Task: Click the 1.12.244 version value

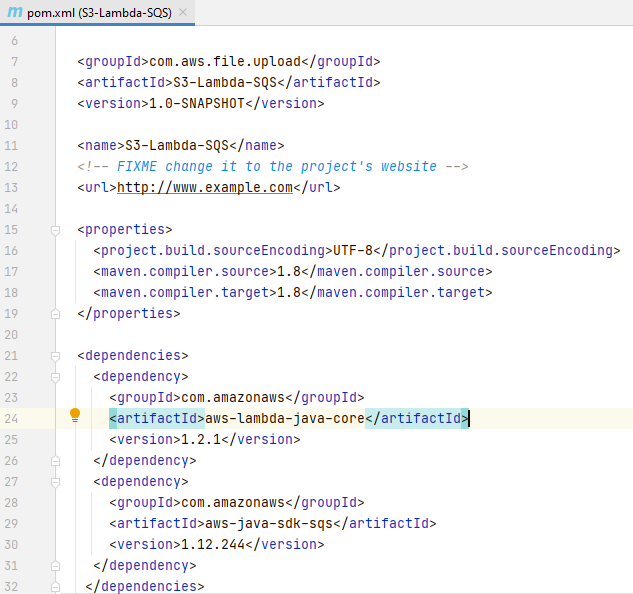Action: tap(213, 544)
